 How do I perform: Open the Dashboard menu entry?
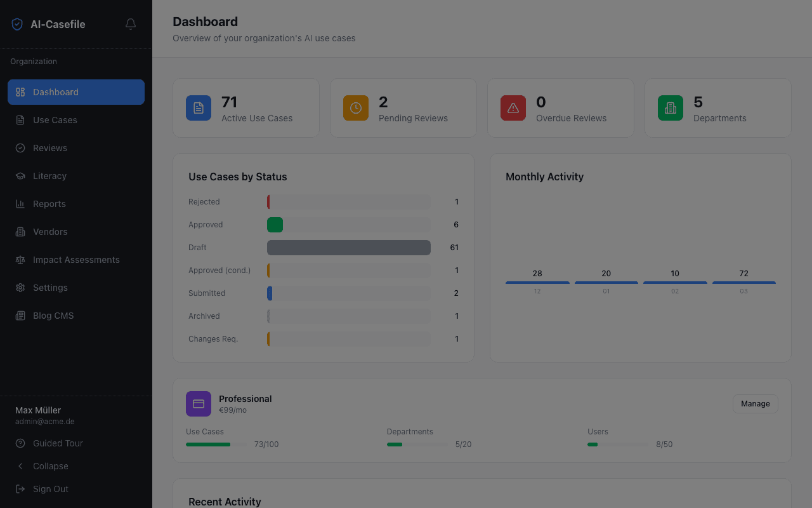(x=55, y=91)
